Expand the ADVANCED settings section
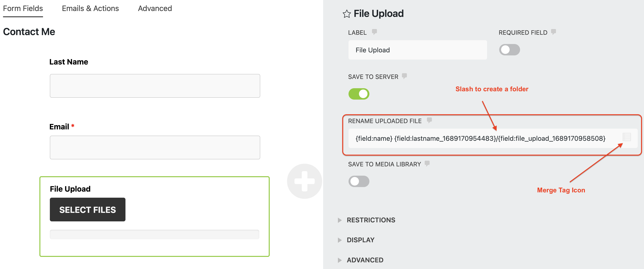 click(365, 260)
